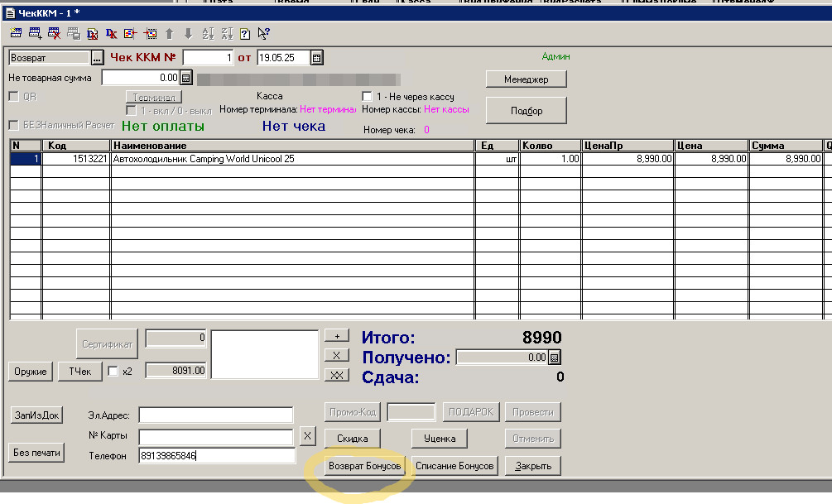
Task: Move the row up with the up arrow
Action: coord(169,33)
